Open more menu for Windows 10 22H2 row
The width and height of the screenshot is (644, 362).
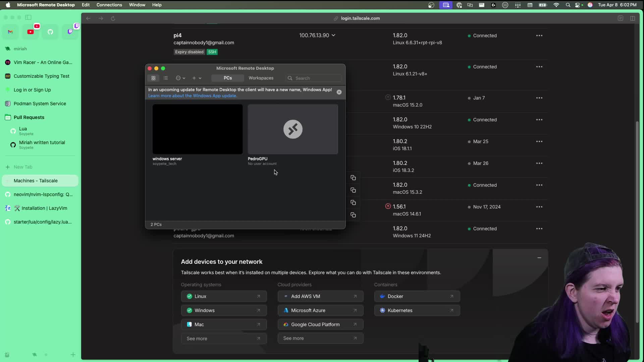[x=539, y=120]
